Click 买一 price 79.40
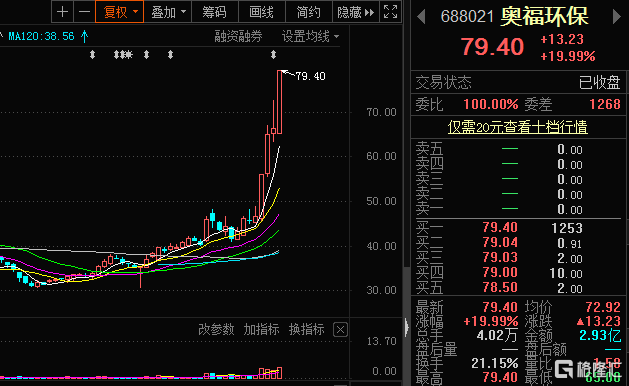Screen dimensions: 629x386 [500, 228]
